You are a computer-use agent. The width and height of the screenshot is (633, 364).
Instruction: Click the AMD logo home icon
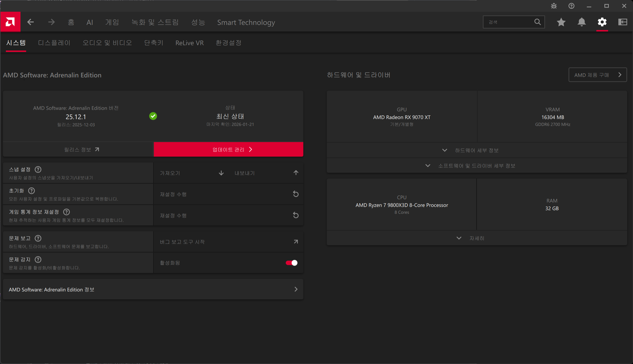[x=10, y=22]
